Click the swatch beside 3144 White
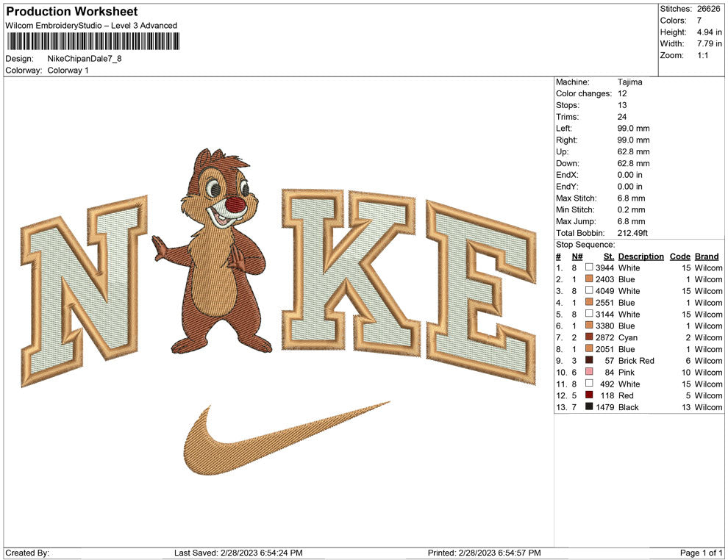The image size is (728, 560). tap(589, 314)
